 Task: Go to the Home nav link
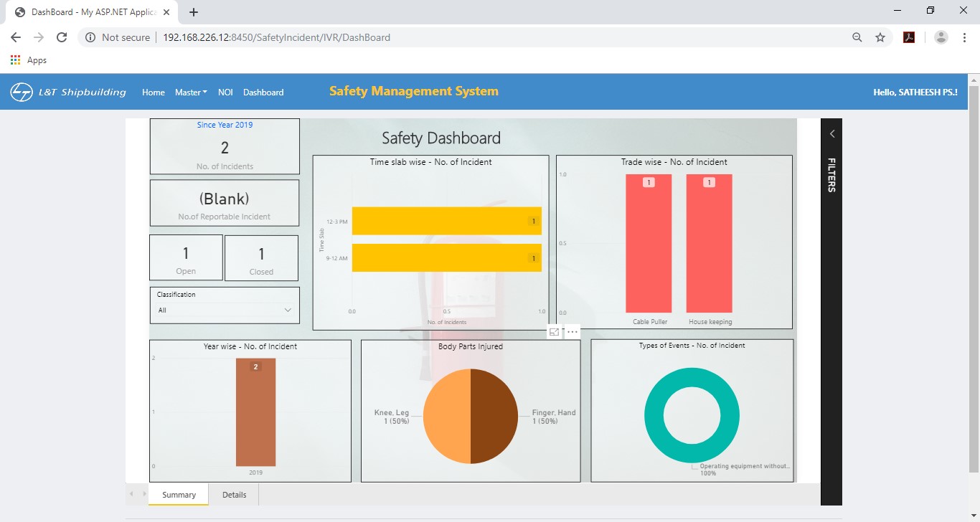[154, 92]
